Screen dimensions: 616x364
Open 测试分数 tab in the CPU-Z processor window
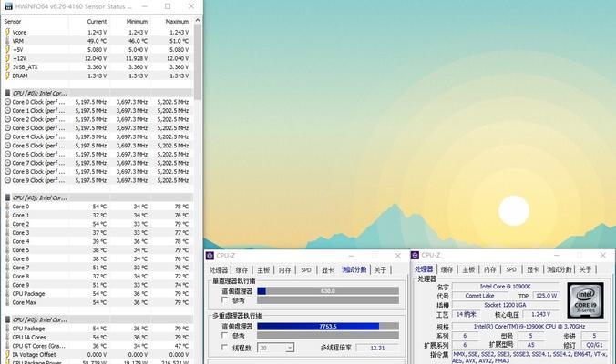(x=560, y=269)
